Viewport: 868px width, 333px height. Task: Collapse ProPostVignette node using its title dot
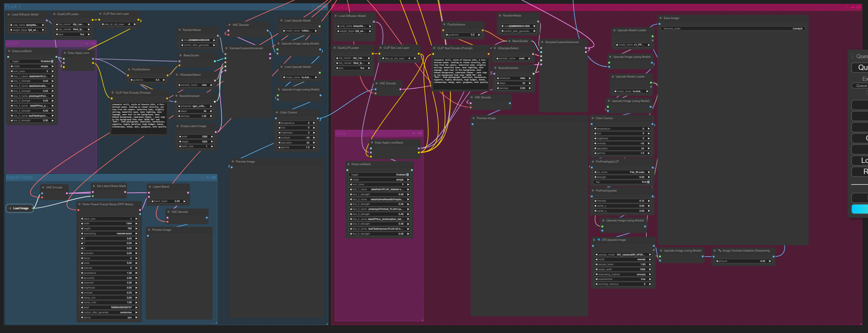pyautogui.click(x=593, y=191)
